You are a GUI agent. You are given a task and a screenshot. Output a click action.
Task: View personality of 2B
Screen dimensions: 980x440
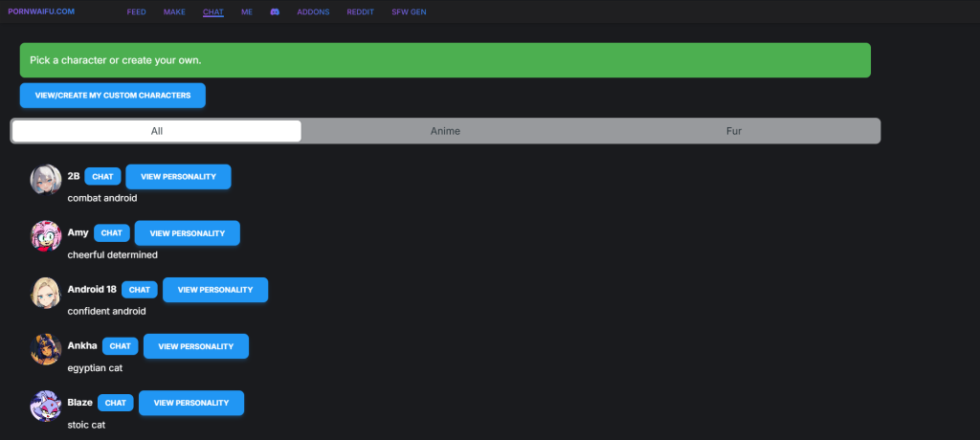[x=178, y=177]
